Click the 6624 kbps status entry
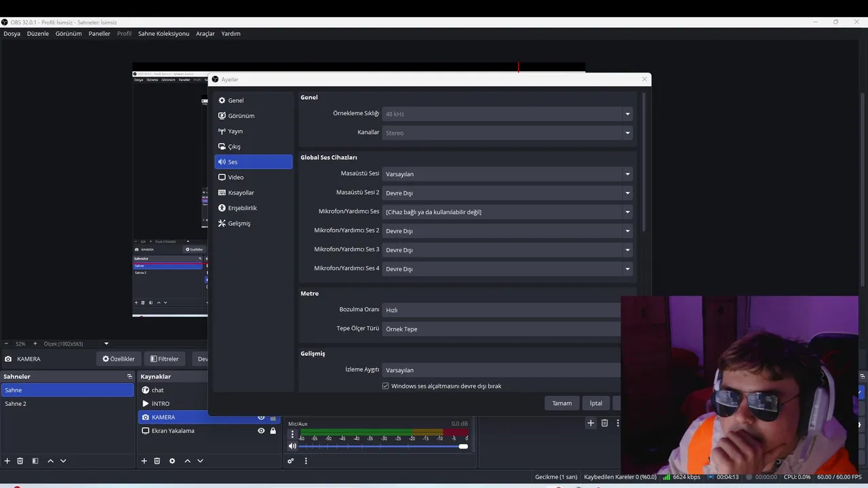868x488 pixels. 682,477
